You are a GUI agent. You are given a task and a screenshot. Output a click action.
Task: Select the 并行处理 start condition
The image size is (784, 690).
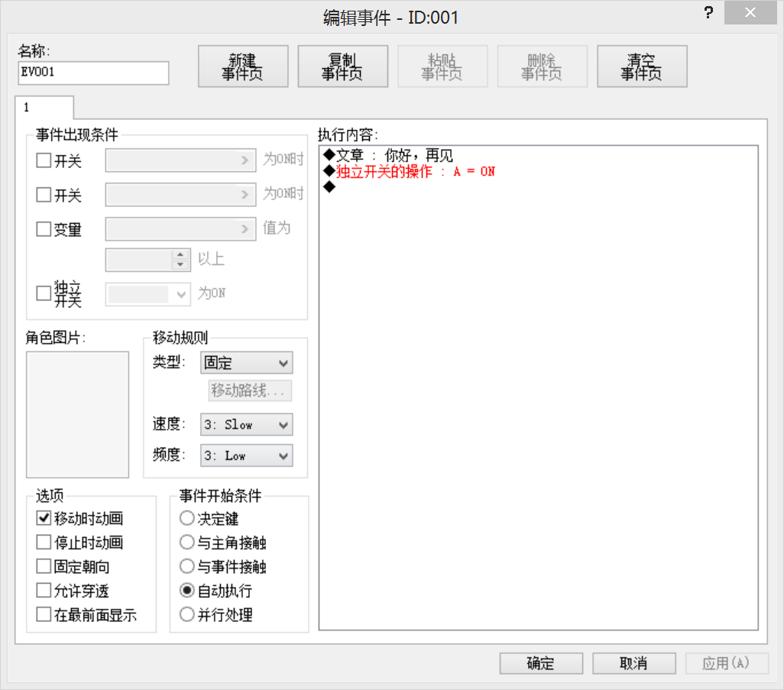point(186,614)
